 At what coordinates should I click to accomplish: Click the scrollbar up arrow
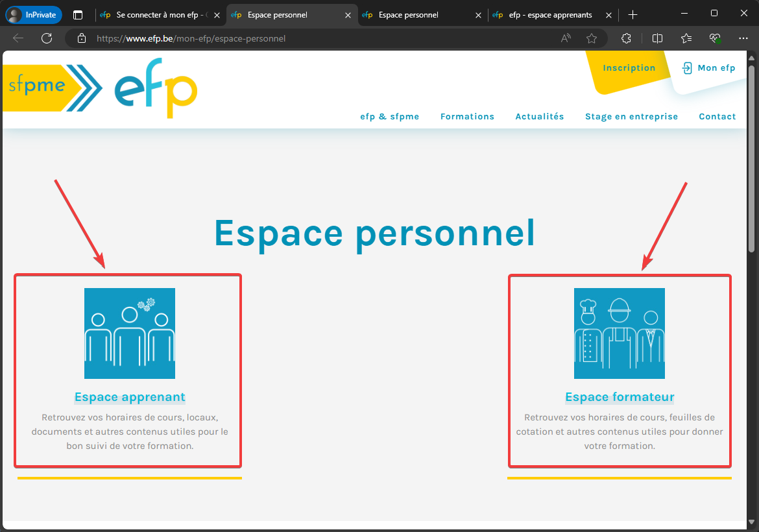click(x=751, y=58)
